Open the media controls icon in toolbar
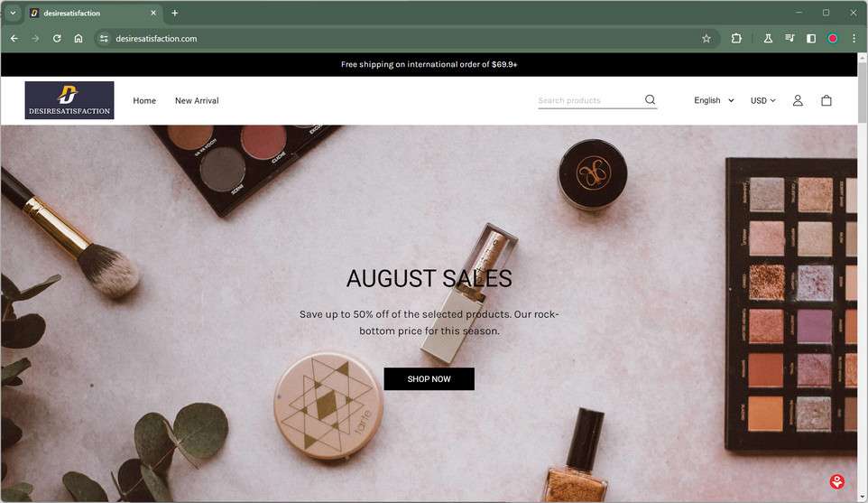This screenshot has height=503, width=868. [790, 38]
